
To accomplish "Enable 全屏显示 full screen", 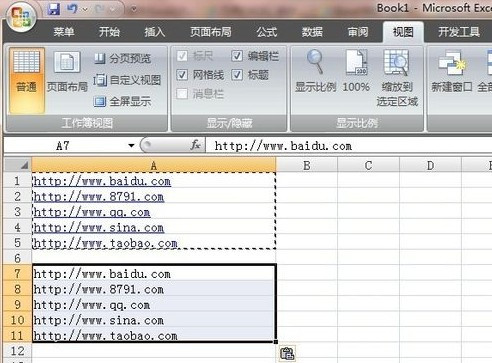I will tap(122, 101).
